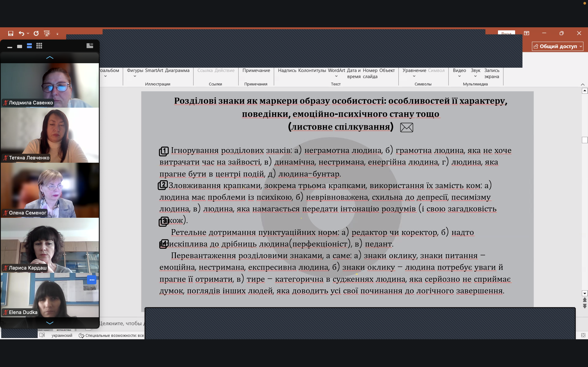Screen dimensions: 588x367
Task: Click the Save icon in quick access toolbar
Action: coord(10,33)
